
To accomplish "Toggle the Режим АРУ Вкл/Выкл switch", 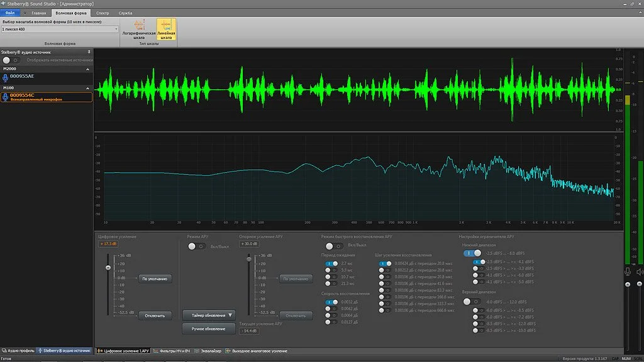I will 196,246.
